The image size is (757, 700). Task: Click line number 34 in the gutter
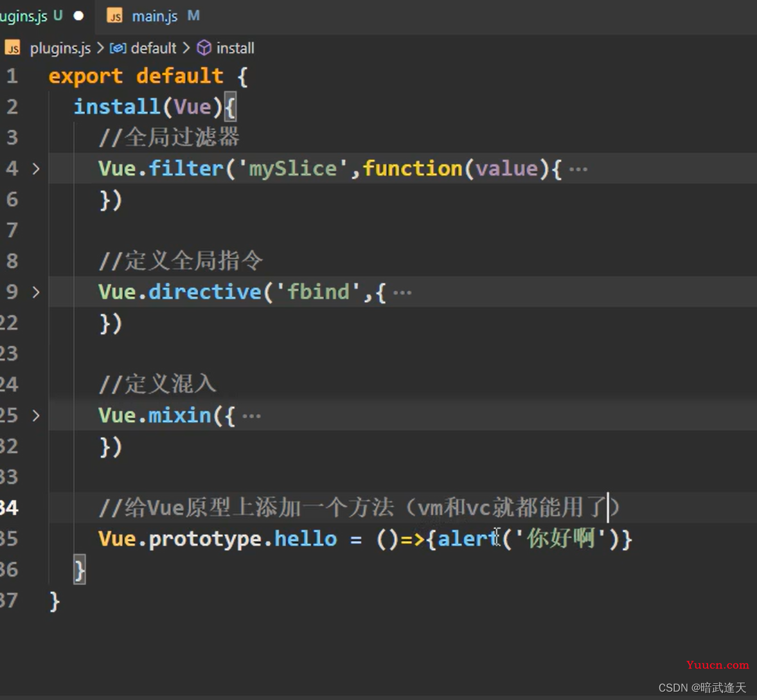(9, 508)
